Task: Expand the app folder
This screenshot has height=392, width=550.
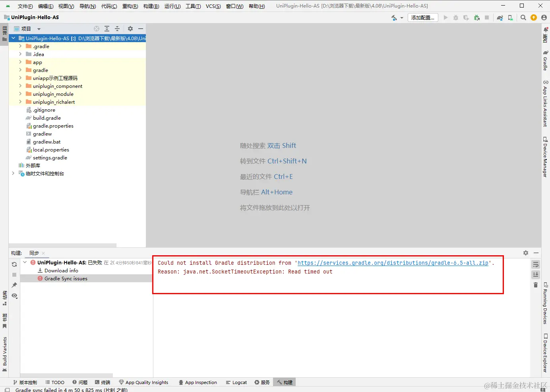Action: (20, 62)
